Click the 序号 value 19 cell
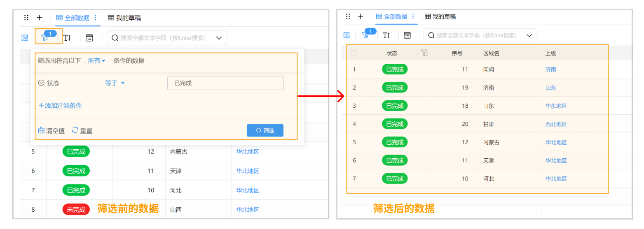Screen dimensions: 644x229 click(465, 88)
